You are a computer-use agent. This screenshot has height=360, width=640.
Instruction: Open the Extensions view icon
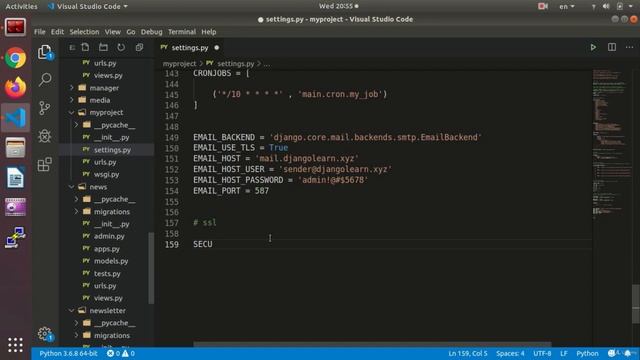click(44, 164)
